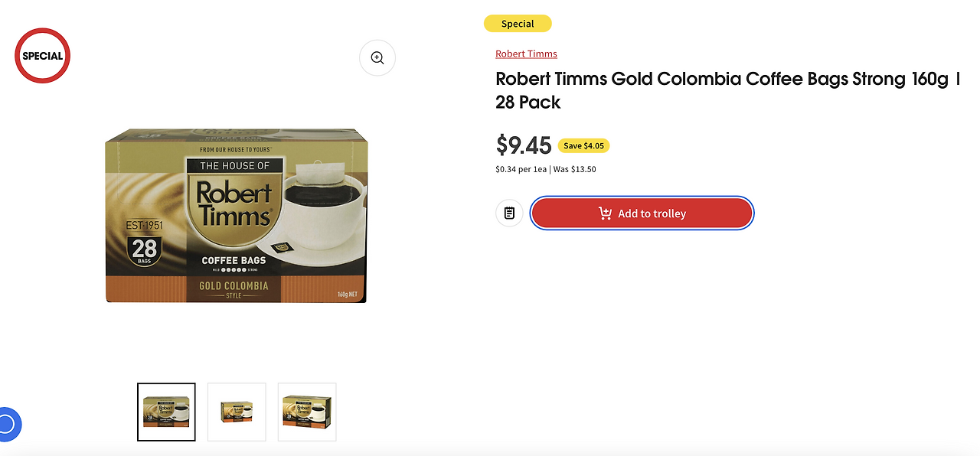The image size is (980, 456).
Task: Click the coffee cup on the product box
Action: (322, 207)
